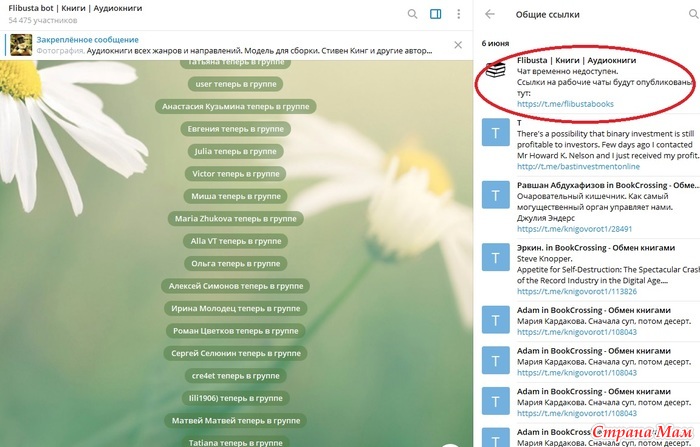
Task: Click the '54 475 участников' member count
Action: (x=43, y=20)
